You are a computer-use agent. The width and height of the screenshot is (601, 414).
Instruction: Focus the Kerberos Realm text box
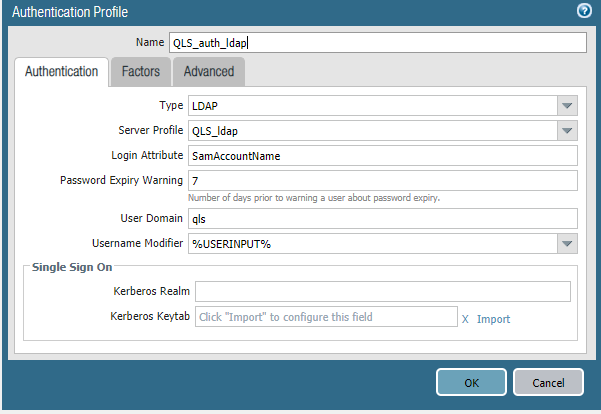tap(382, 291)
